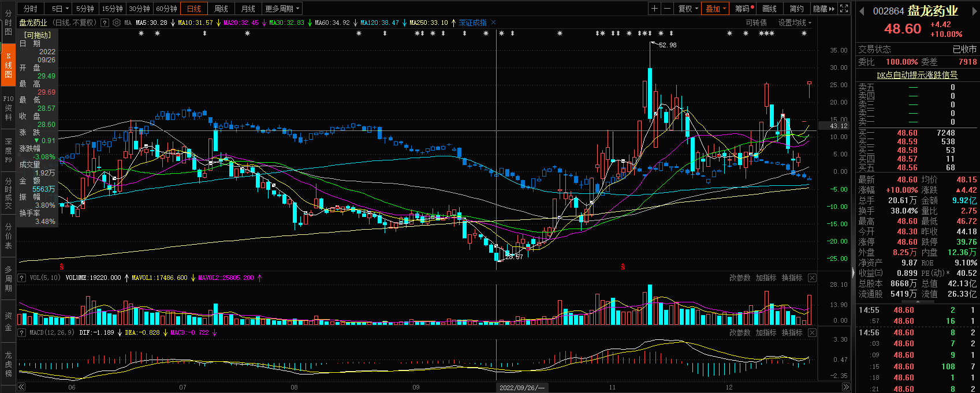Close the VOL sub-chart panel

812,278
